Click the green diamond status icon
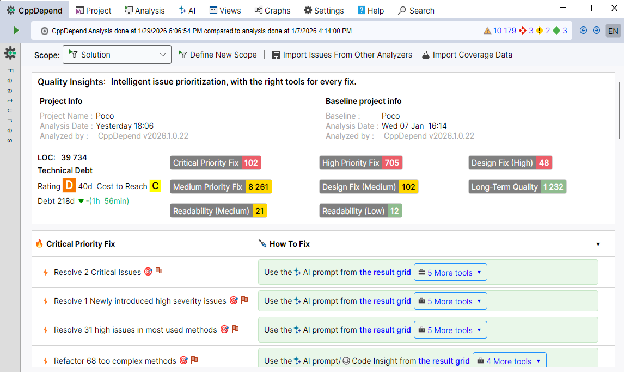 click(x=556, y=31)
